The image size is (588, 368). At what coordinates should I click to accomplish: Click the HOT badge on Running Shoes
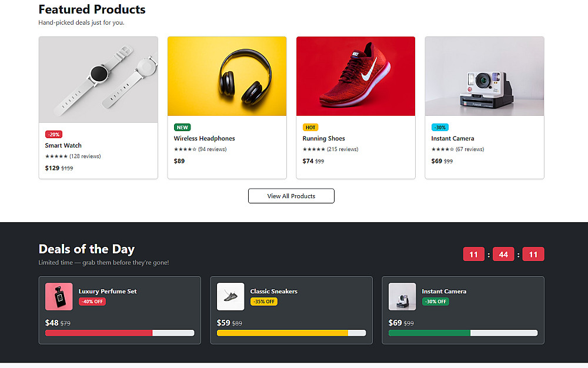tap(310, 128)
